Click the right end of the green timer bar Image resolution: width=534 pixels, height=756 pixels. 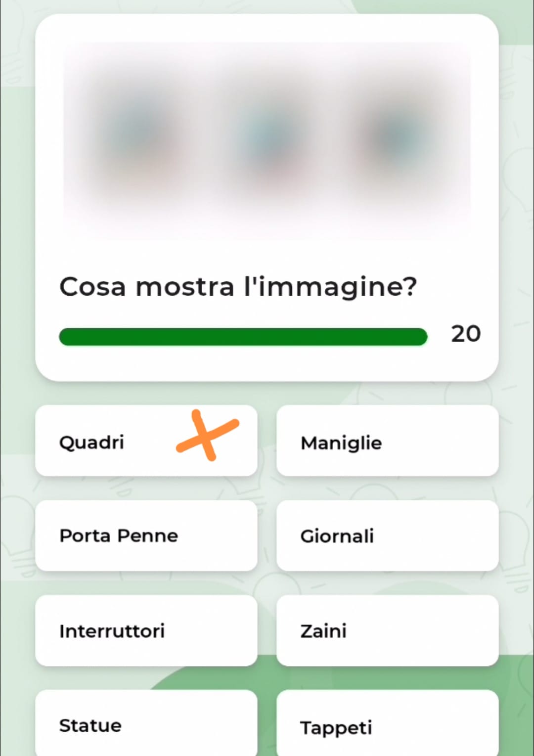[x=420, y=337]
